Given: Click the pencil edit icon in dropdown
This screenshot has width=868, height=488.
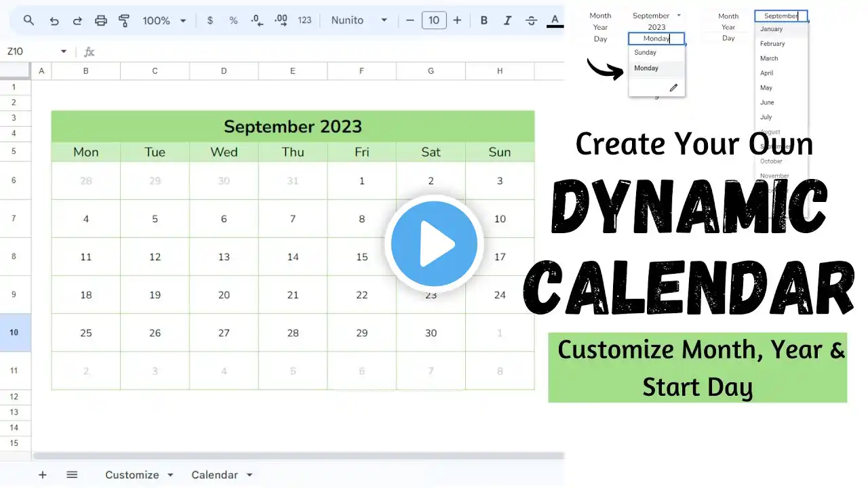Looking at the screenshot, I should coord(673,87).
